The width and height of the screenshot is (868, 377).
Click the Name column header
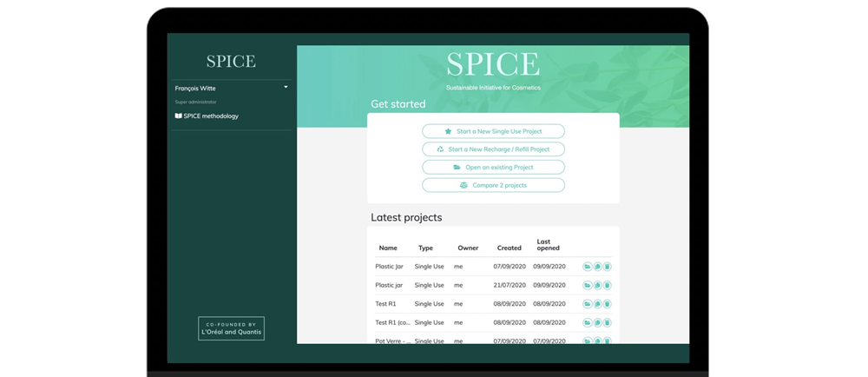[388, 248]
